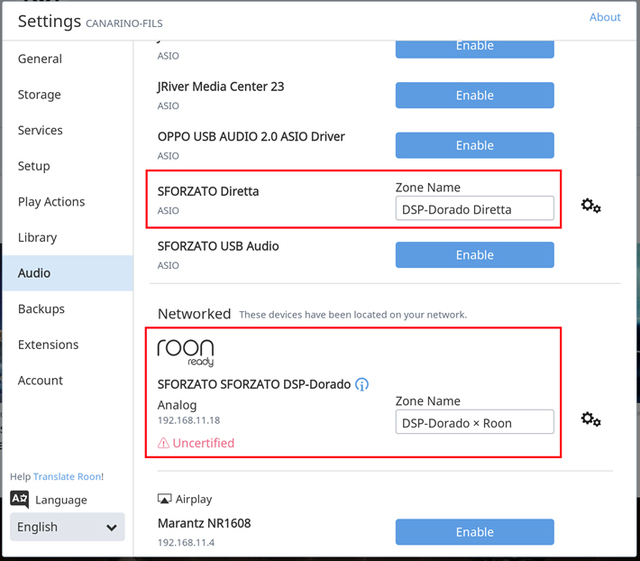
Task: Open settings gear for DSP-Dorado Roon zone
Action: pos(591,420)
